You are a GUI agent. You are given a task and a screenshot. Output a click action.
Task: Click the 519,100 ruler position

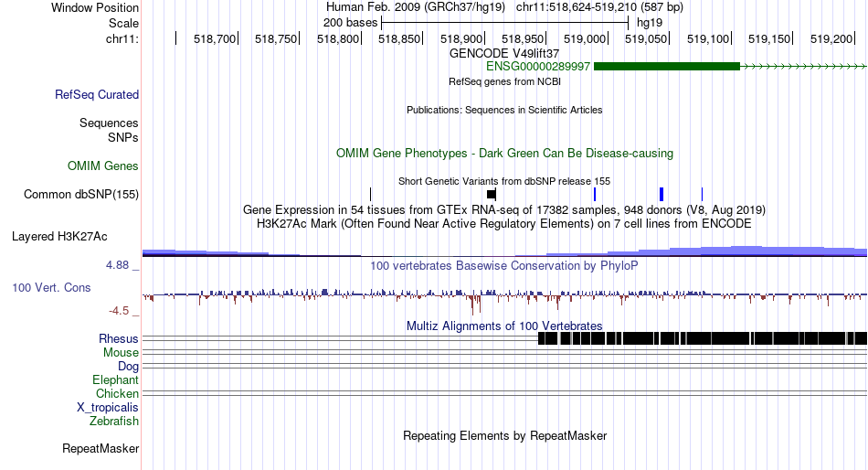[x=709, y=38]
